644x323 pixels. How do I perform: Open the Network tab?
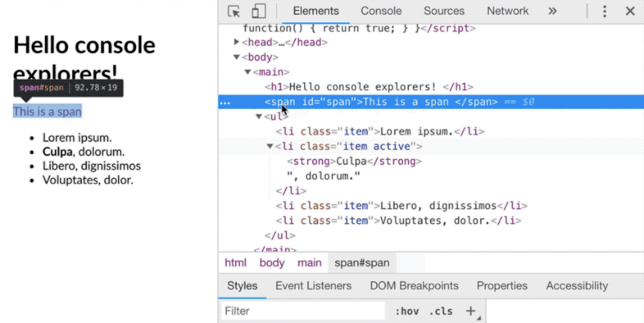[507, 11]
